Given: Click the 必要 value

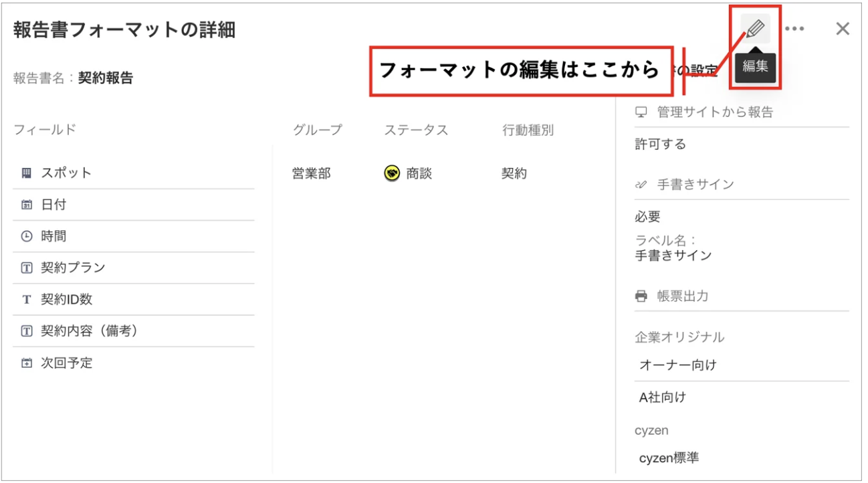Looking at the screenshot, I should (x=647, y=217).
